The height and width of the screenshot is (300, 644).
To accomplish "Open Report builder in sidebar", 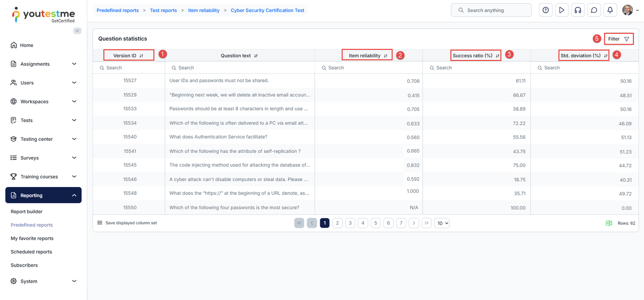I will tap(27, 212).
